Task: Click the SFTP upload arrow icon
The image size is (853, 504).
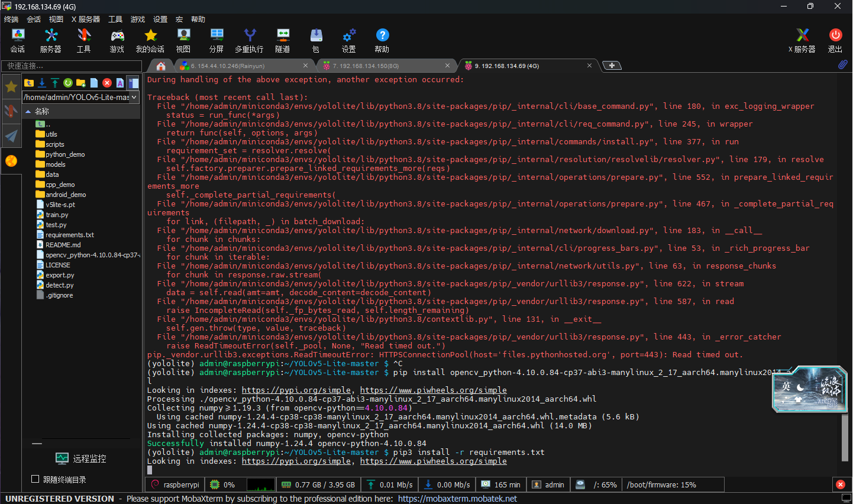Action: click(55, 83)
